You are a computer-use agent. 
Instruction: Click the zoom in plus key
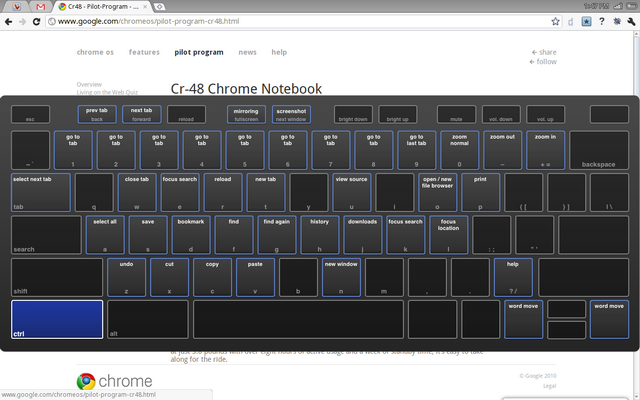pyautogui.click(x=545, y=150)
